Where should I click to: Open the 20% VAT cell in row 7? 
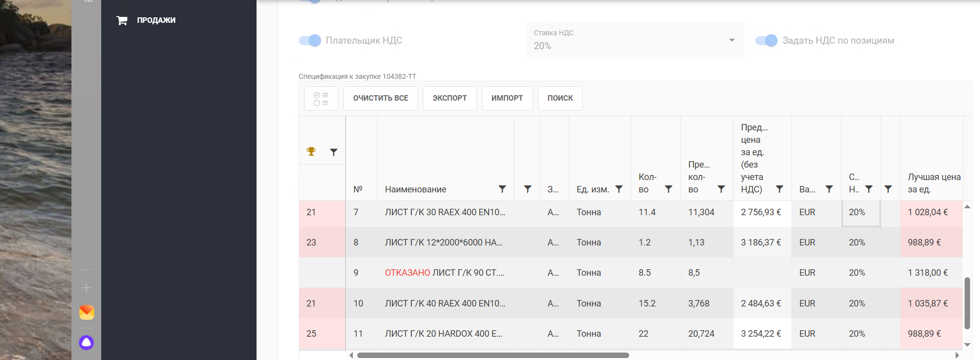click(x=860, y=213)
